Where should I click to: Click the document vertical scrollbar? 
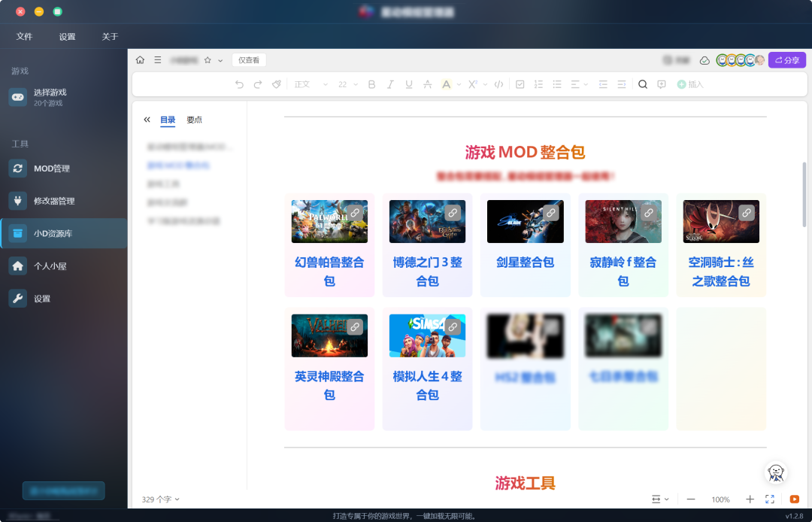(x=804, y=194)
